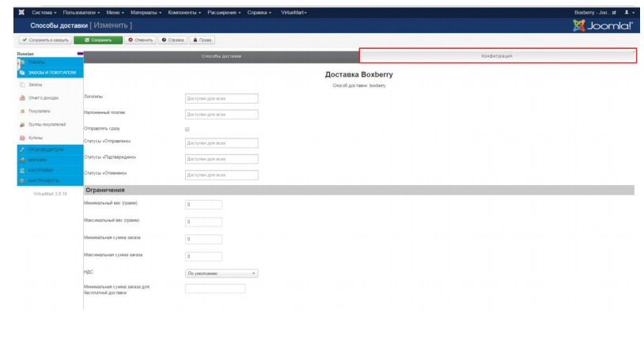The width and height of the screenshot is (644, 355).
Task: Click the Минимальный вес (грамм) field
Action: (203, 205)
